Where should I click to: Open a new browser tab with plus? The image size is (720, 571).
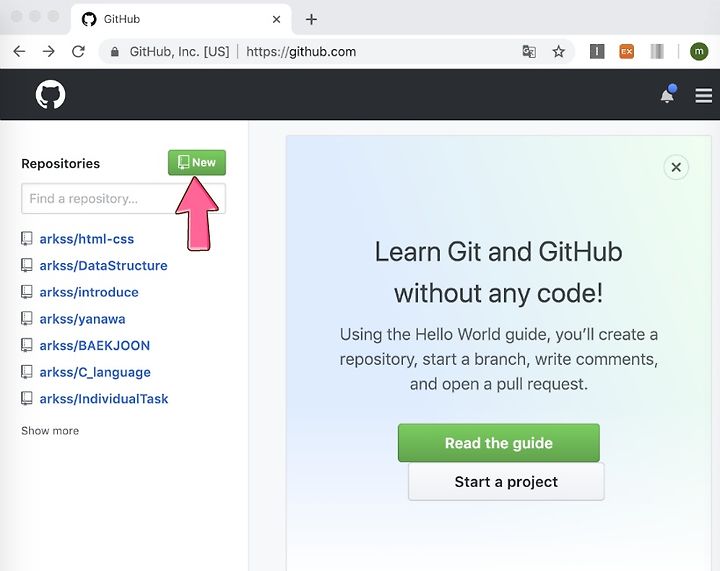[311, 19]
